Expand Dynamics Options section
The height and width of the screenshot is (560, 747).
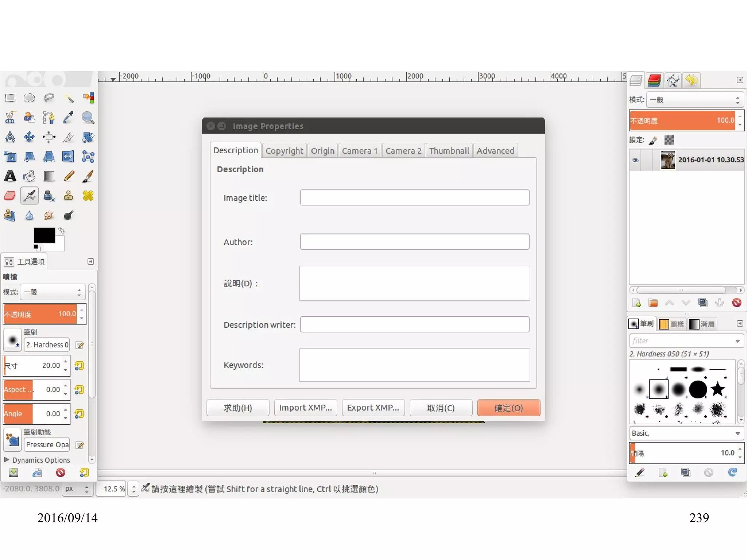pos(7,460)
